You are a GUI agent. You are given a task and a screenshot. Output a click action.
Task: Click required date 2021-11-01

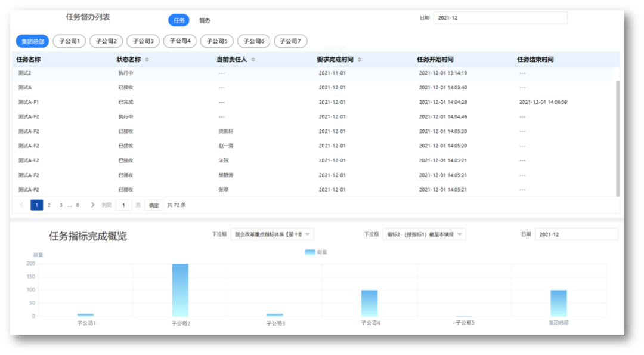click(x=332, y=73)
